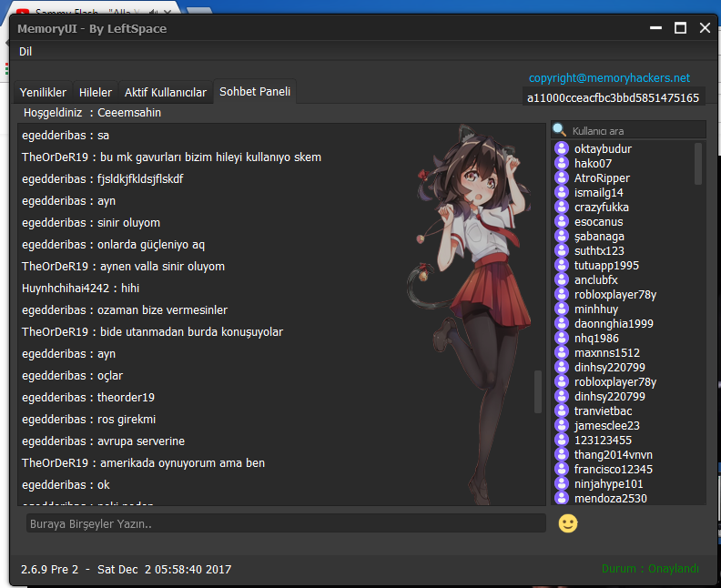Open the Aktif Kullanıcılar tab
Viewport: 721px width, 588px height.
[166, 92]
